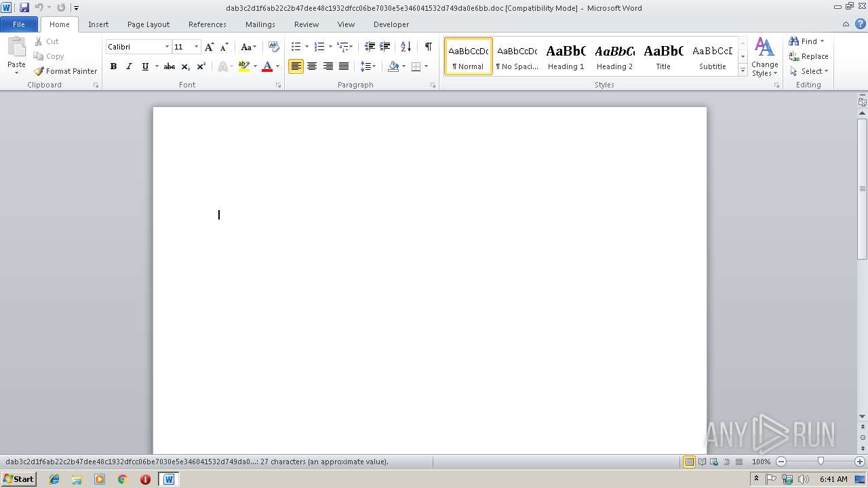Image resolution: width=868 pixels, height=488 pixels.
Task: Click Align Text Right icon
Action: click(328, 66)
